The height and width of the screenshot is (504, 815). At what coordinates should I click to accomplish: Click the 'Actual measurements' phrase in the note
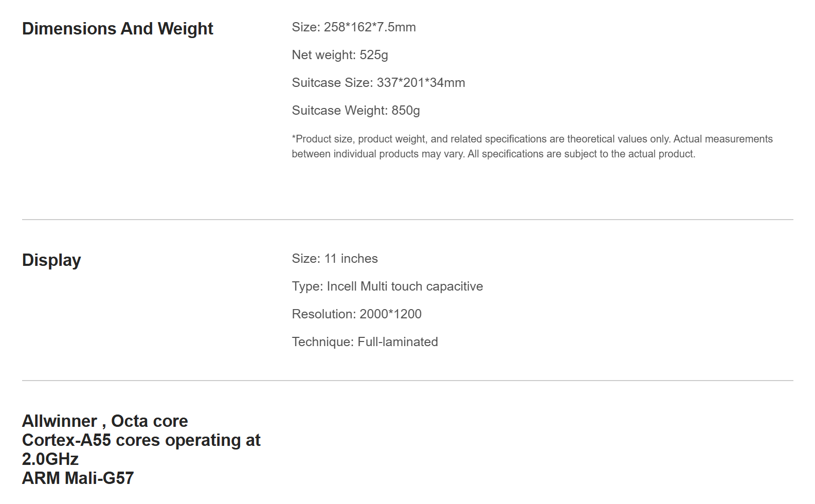click(723, 139)
